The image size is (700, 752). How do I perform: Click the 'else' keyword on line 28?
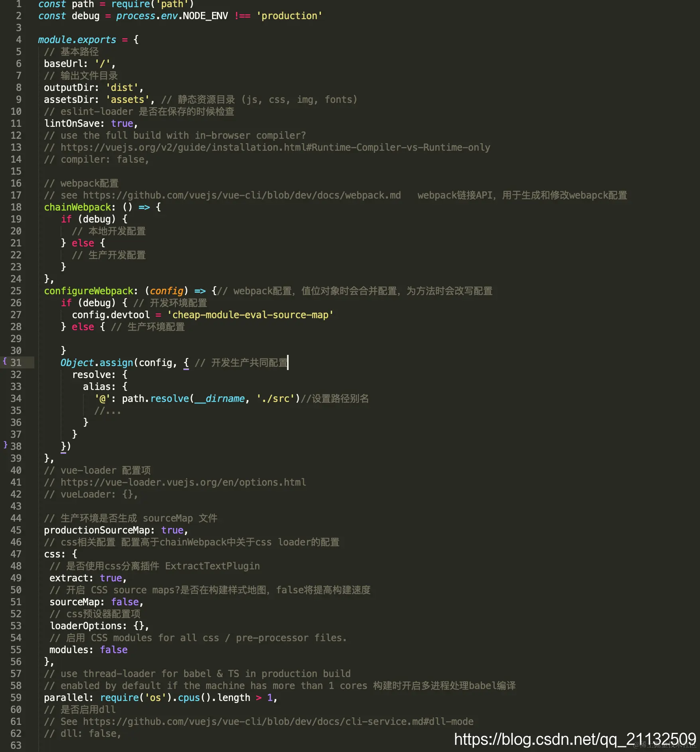pos(83,327)
